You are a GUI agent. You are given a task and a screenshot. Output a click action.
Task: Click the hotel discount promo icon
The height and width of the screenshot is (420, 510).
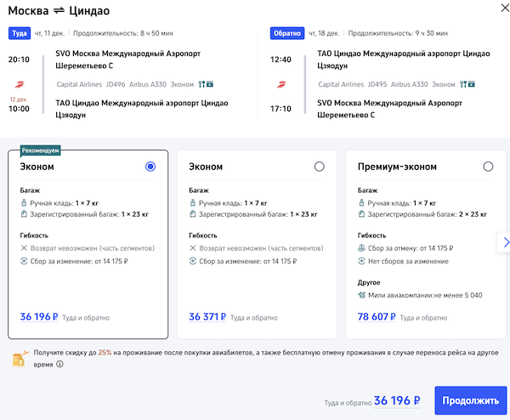pos(20,358)
